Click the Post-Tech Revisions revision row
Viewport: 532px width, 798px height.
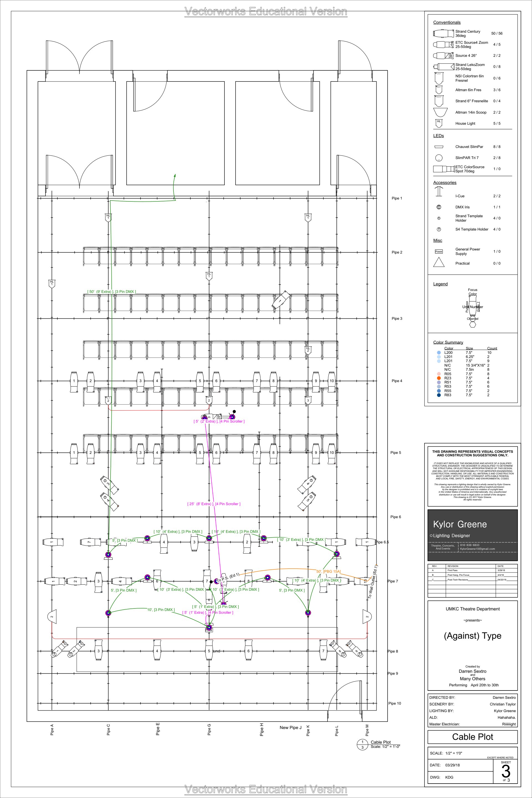pos(457,580)
